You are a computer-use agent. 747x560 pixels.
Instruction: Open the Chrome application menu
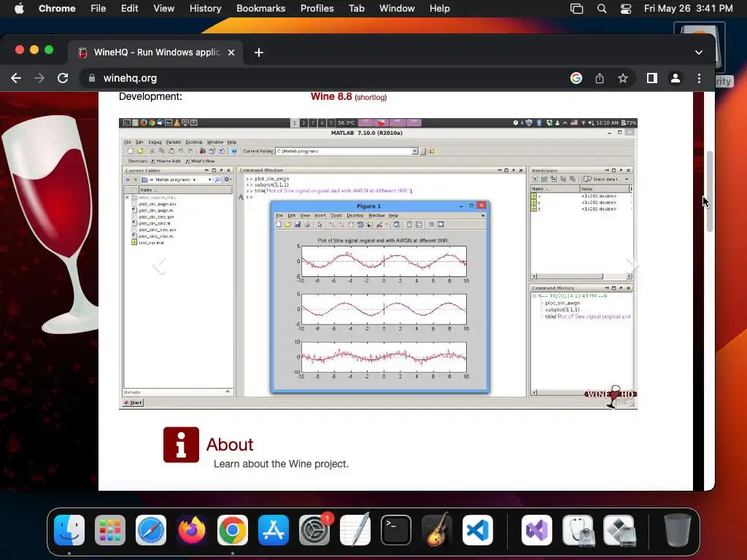[x=57, y=9]
